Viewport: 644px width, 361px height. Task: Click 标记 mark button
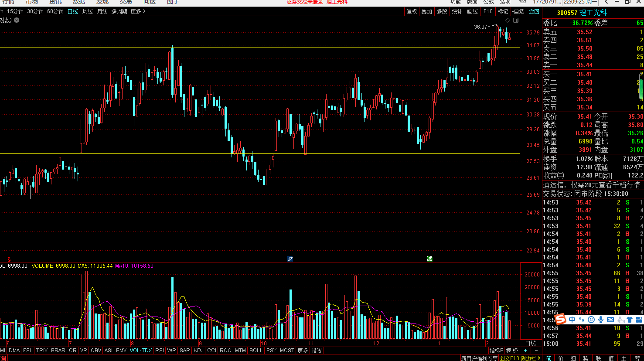point(503,11)
